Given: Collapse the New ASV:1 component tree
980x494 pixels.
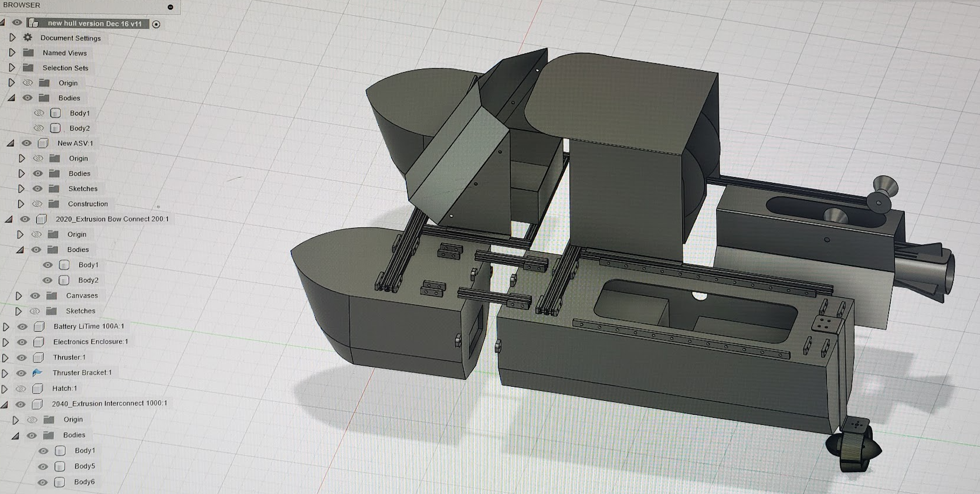Looking at the screenshot, I should pos(11,143).
